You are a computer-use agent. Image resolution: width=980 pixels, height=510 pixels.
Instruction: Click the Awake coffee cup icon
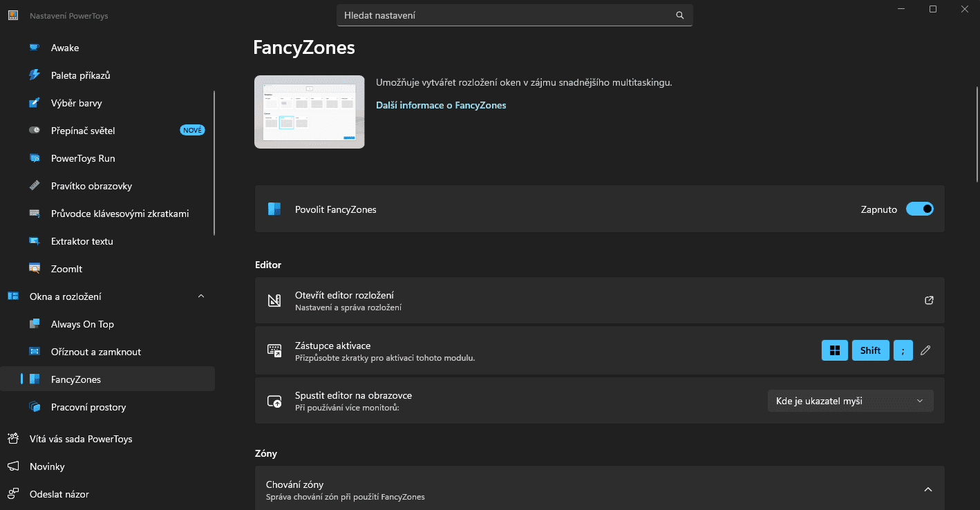(35, 48)
